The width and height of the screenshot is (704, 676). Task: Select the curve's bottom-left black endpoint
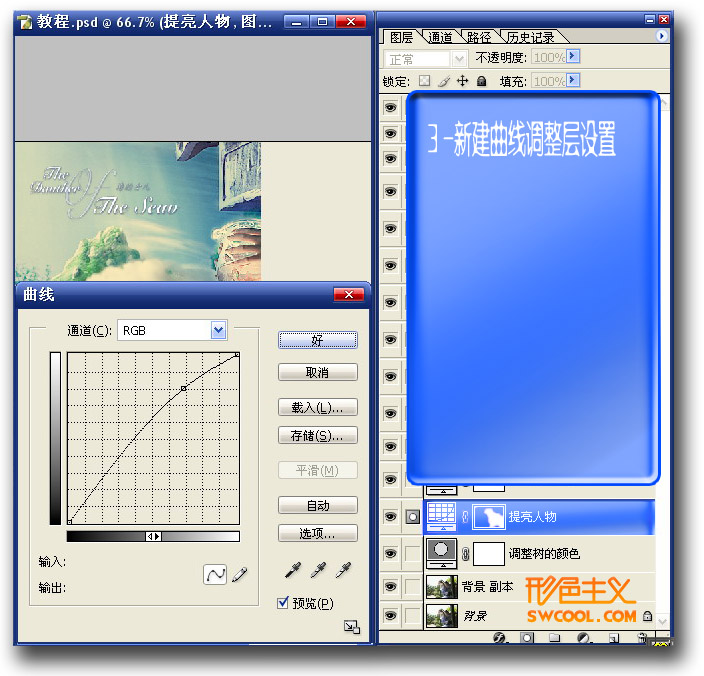point(70,522)
